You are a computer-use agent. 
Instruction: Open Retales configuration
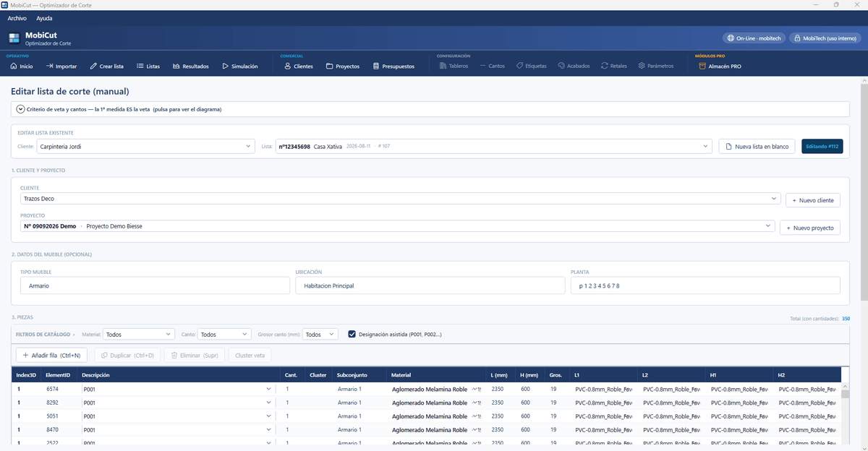(x=614, y=66)
